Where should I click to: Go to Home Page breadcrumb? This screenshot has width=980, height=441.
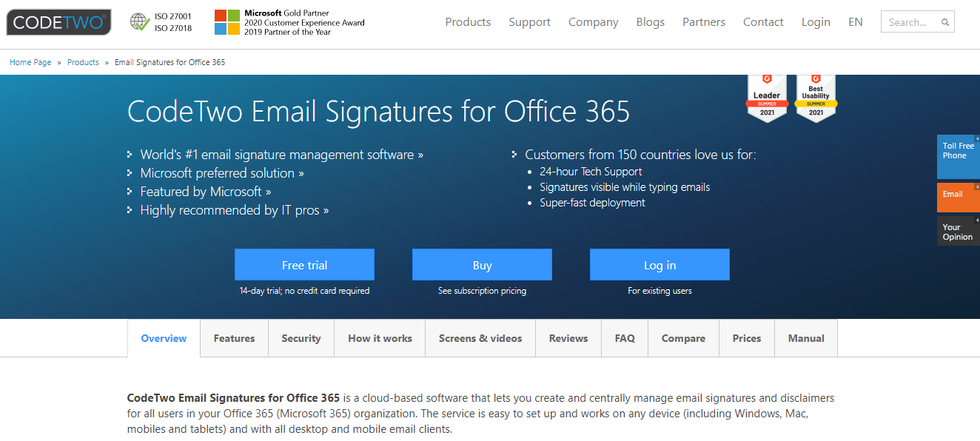point(30,62)
